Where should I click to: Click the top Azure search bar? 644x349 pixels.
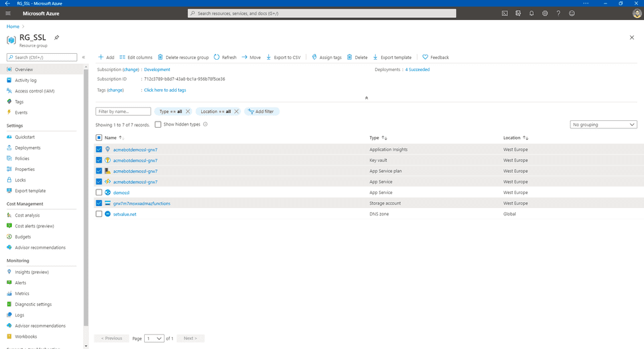[322, 13]
